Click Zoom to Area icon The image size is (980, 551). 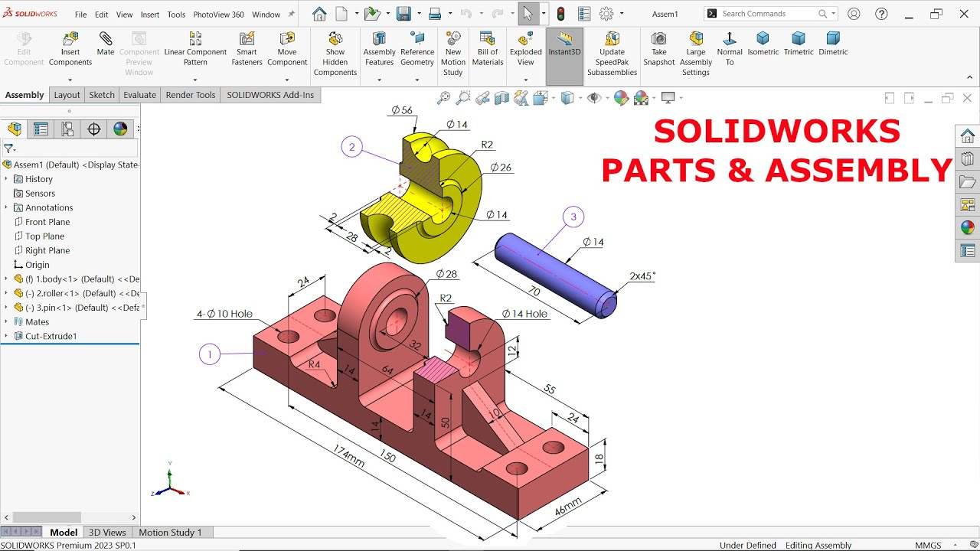point(462,98)
